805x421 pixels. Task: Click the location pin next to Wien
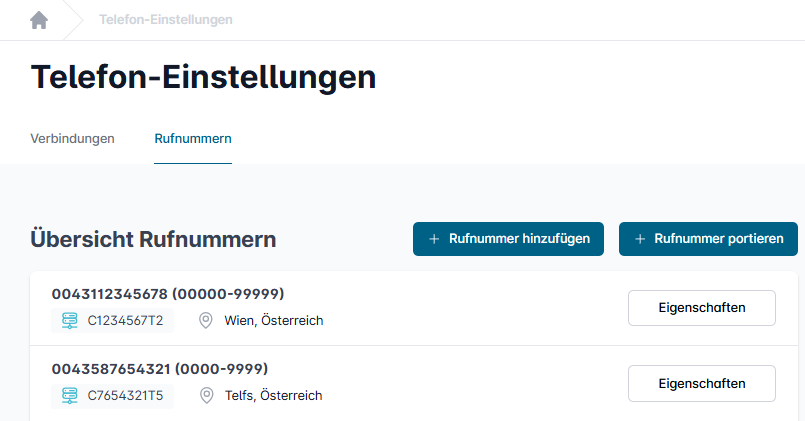pos(207,321)
